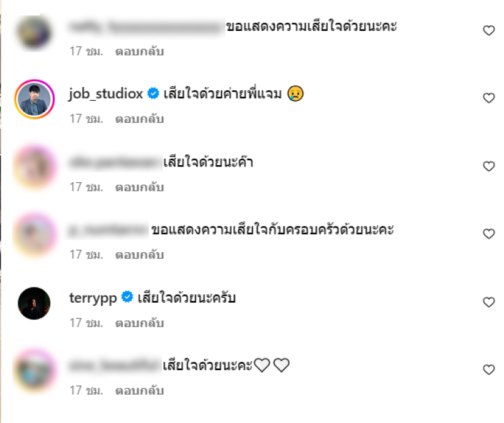This screenshot has height=423, width=504.
Task: Reply to เสียใจด้วยนะค้า comment via ตอบกลับ
Action: pyautogui.click(x=139, y=187)
